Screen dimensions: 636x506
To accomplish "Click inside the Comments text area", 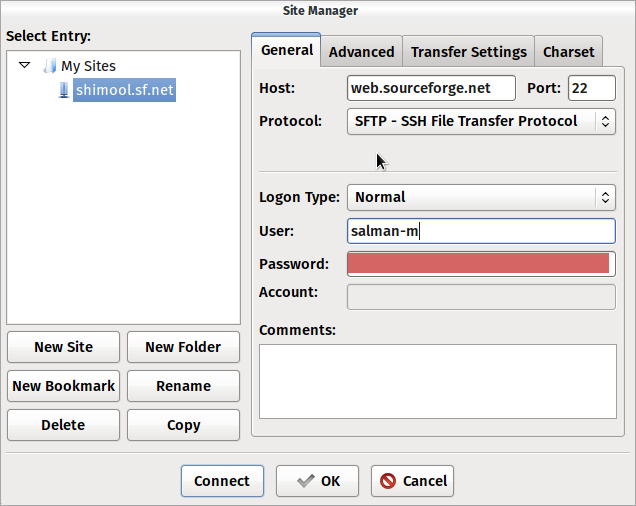I will [437, 381].
